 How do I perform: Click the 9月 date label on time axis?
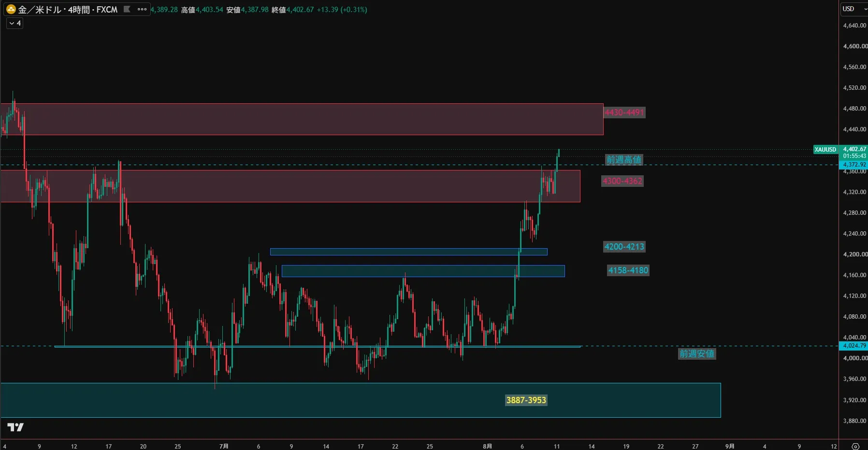730,446
